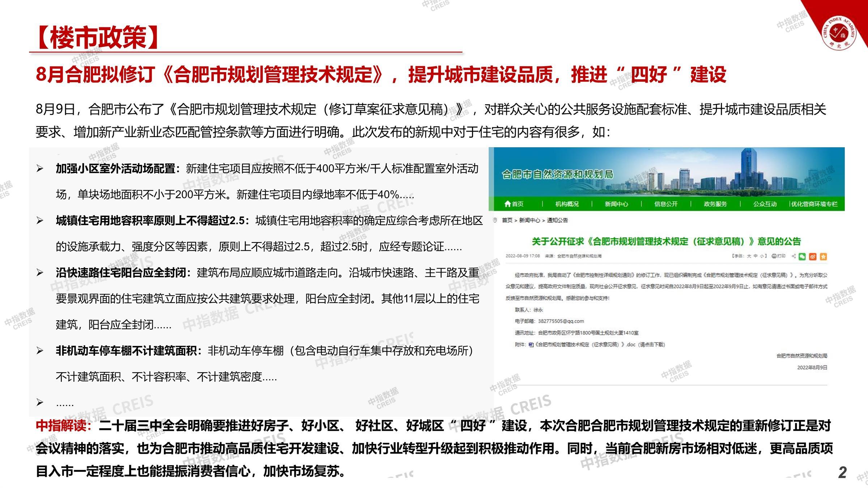Open the 政务服务 navigation menu
This screenshot has height=488, width=868.
(715, 204)
